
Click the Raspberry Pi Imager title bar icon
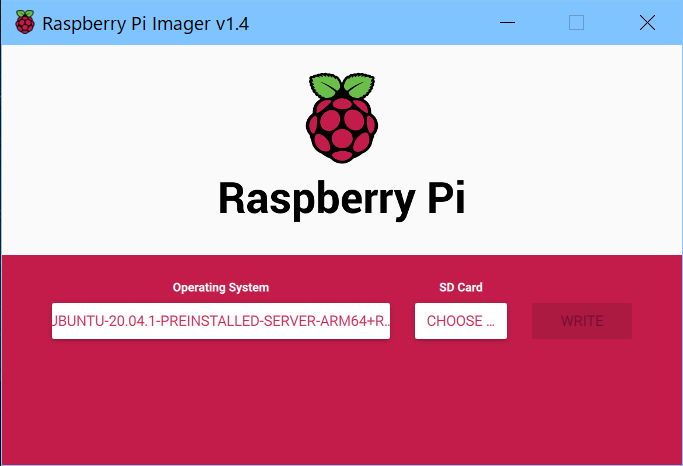pyautogui.click(x=25, y=22)
